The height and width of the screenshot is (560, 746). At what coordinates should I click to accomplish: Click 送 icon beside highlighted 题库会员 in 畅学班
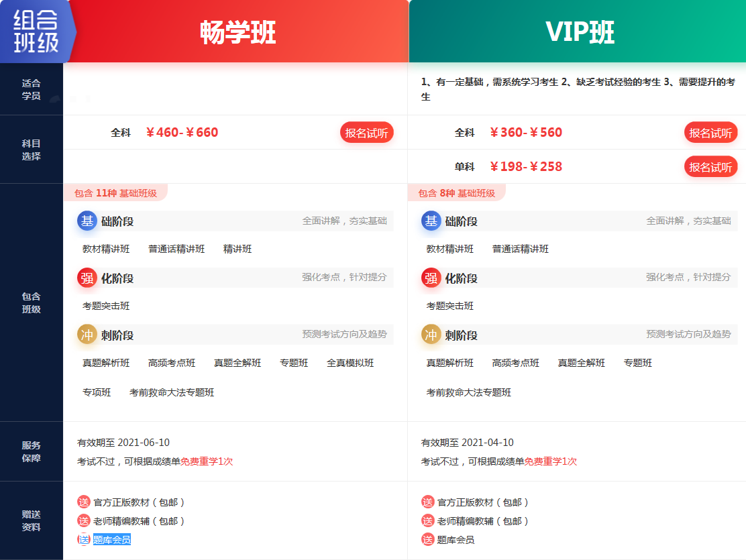(x=84, y=539)
